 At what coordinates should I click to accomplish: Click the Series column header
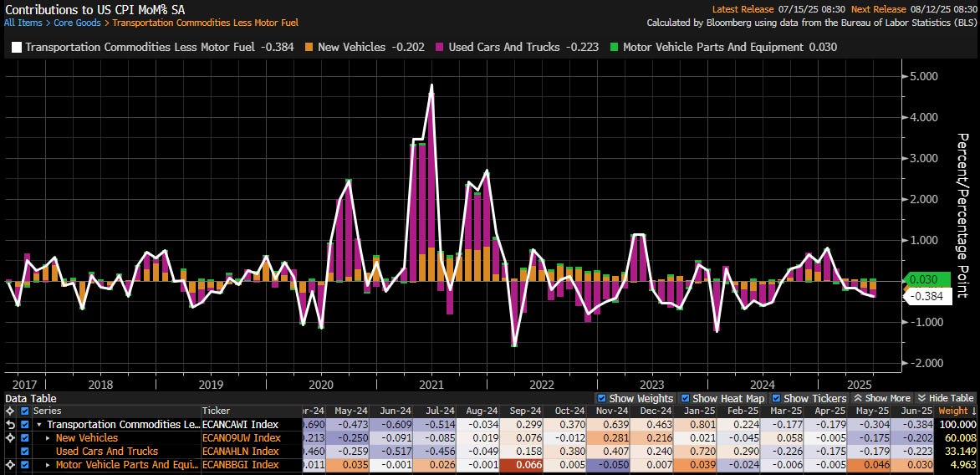pyautogui.click(x=47, y=411)
